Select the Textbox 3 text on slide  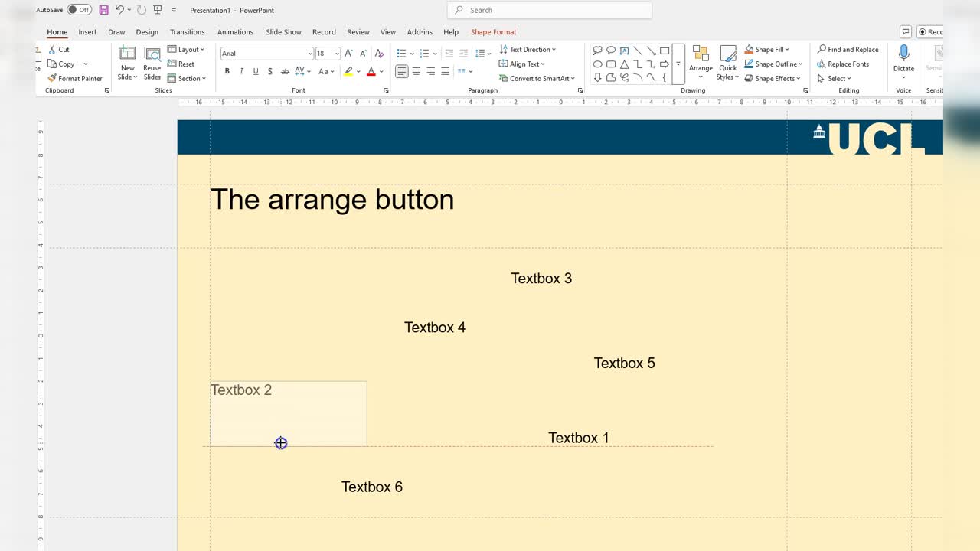(541, 279)
